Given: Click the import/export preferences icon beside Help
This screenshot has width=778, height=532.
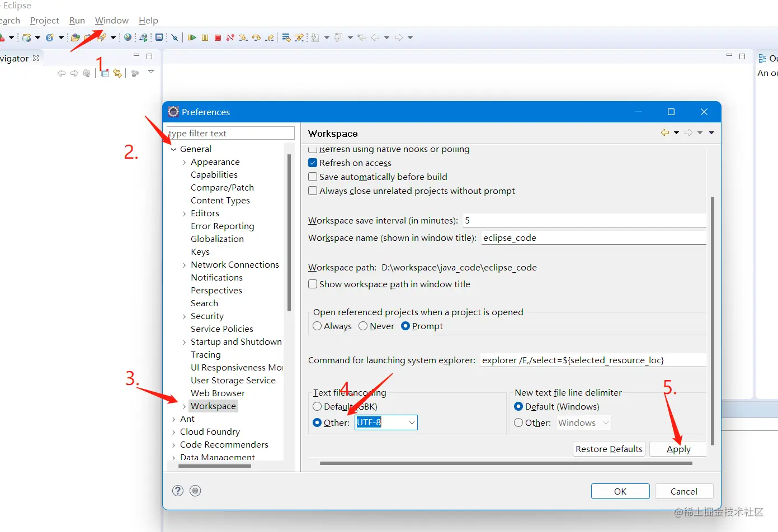Looking at the screenshot, I should click(x=195, y=491).
